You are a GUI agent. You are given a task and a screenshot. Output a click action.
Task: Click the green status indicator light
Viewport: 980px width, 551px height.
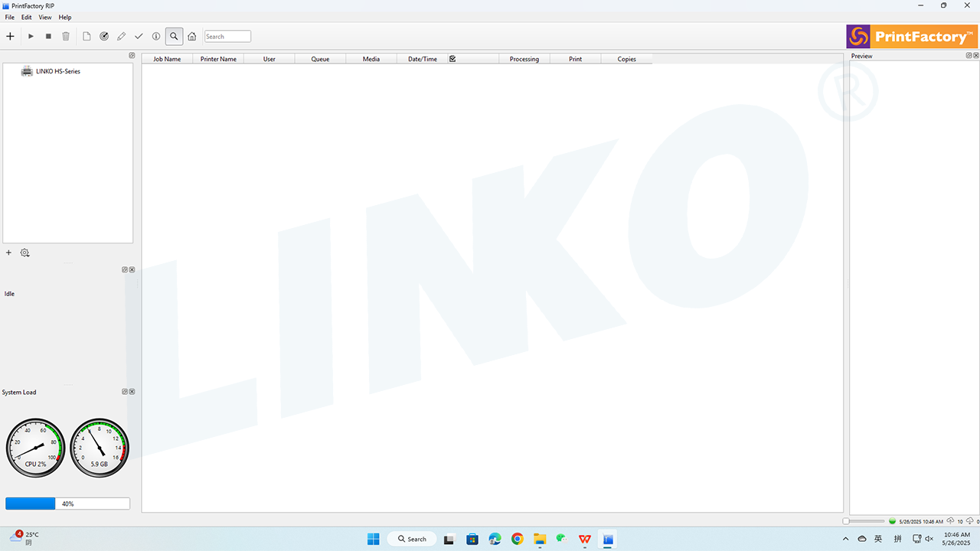pyautogui.click(x=892, y=521)
